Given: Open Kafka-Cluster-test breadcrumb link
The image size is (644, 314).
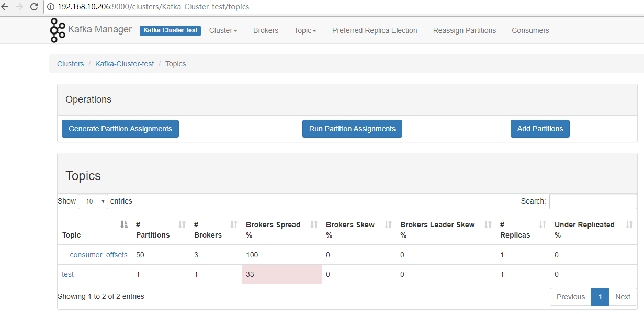Looking at the screenshot, I should tap(125, 64).
